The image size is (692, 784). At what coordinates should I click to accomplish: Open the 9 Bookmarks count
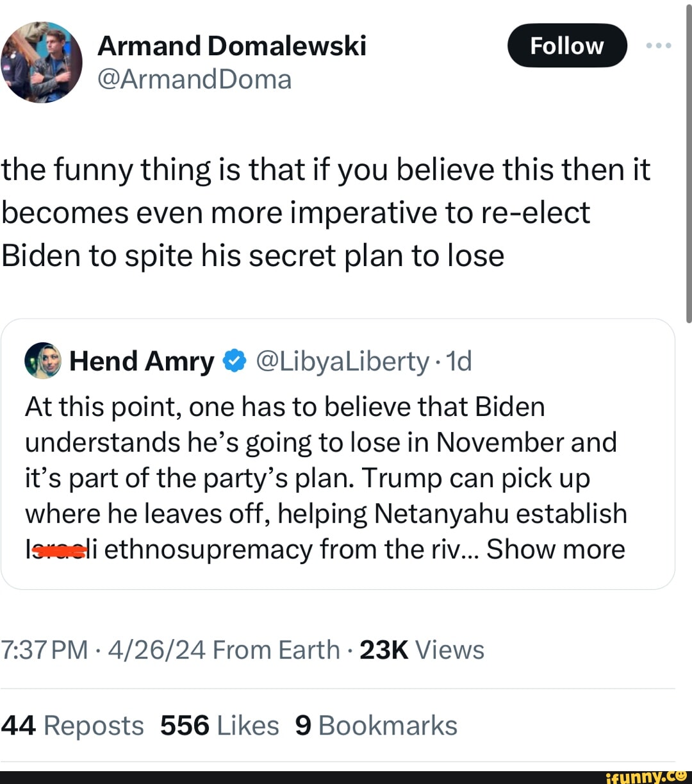point(376,726)
